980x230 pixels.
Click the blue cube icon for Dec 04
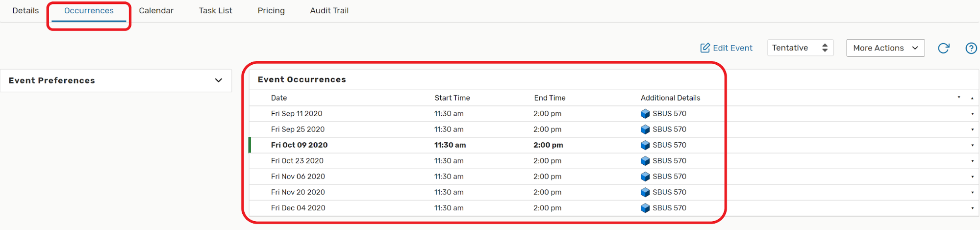pyautogui.click(x=645, y=208)
